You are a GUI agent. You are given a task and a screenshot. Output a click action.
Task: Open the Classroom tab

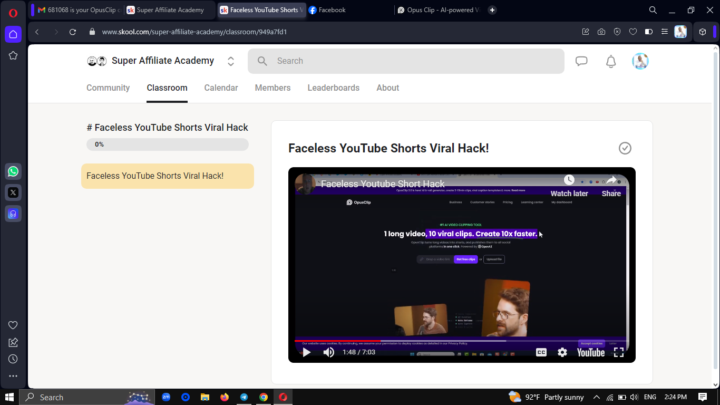pyautogui.click(x=167, y=88)
